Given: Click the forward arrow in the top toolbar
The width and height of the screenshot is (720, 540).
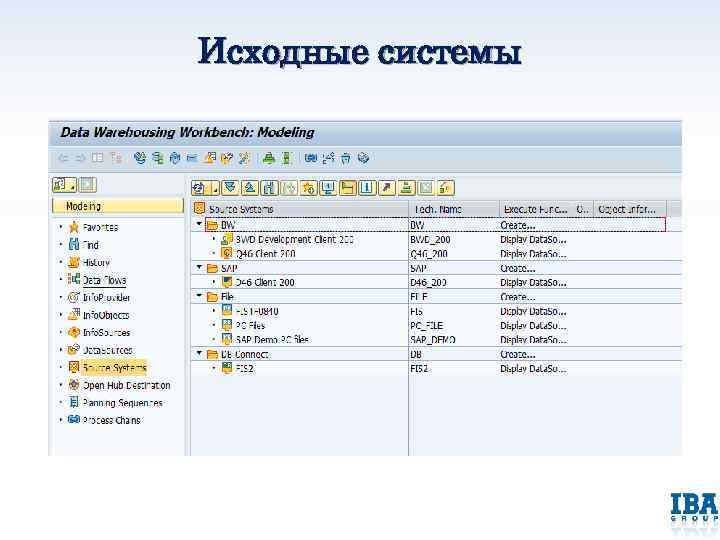Looking at the screenshot, I should (80, 158).
